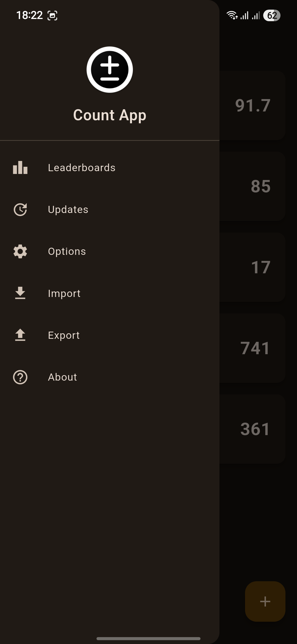Tap the Count App plus-minus logo
This screenshot has width=297, height=644.
110,70
